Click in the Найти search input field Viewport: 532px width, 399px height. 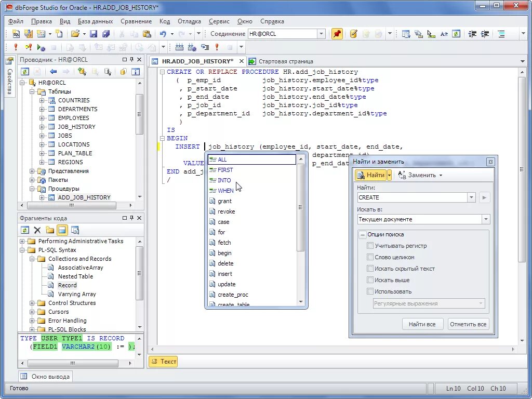pyautogui.click(x=413, y=197)
